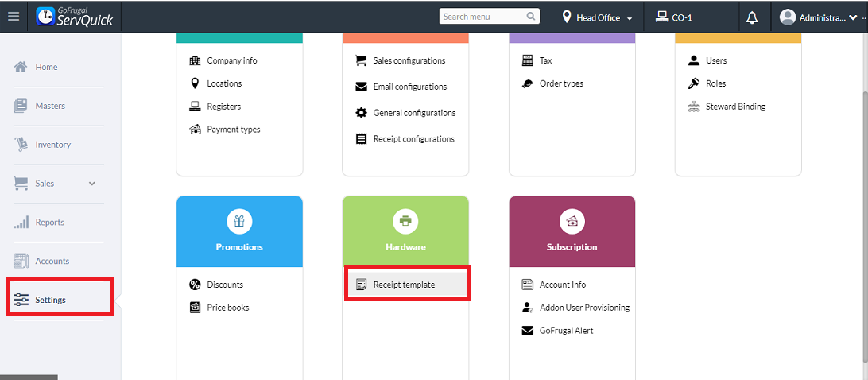Click the search magnifier icon

point(531,17)
